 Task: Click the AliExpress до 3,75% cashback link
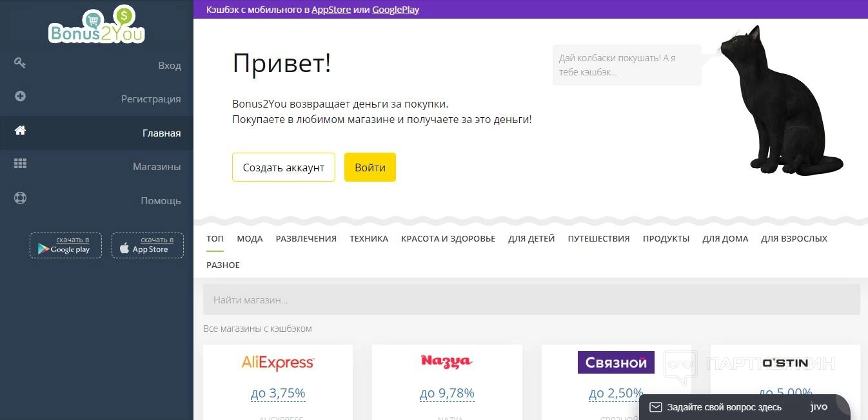tap(278, 393)
